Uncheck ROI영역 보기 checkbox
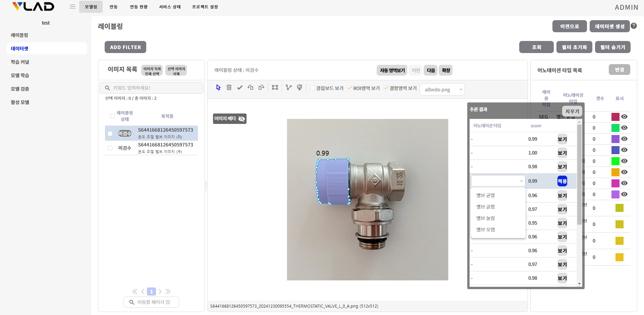 point(350,88)
